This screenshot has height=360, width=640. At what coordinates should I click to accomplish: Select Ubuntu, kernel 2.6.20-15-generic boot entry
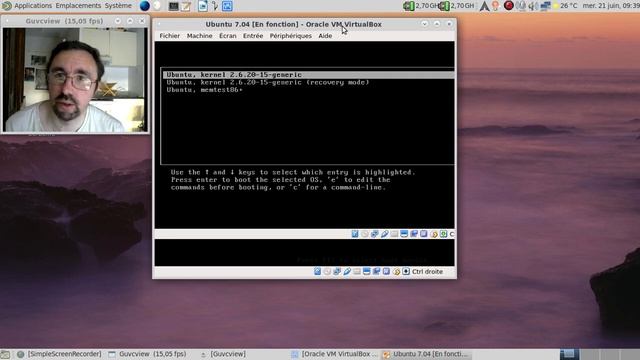[x=309, y=75]
